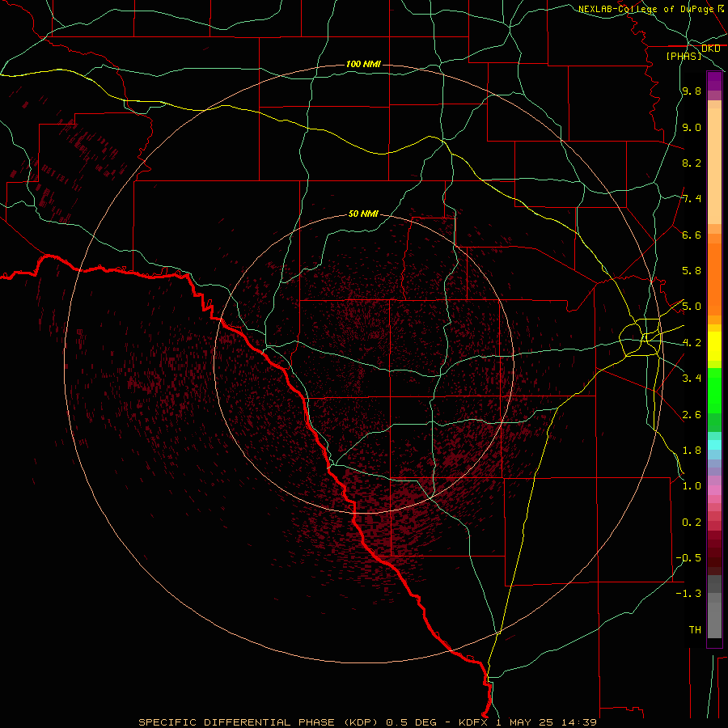Image resolution: width=728 pixels, height=728 pixels.
Task: Click the 6.6 value on color scale
Action: 692,235
